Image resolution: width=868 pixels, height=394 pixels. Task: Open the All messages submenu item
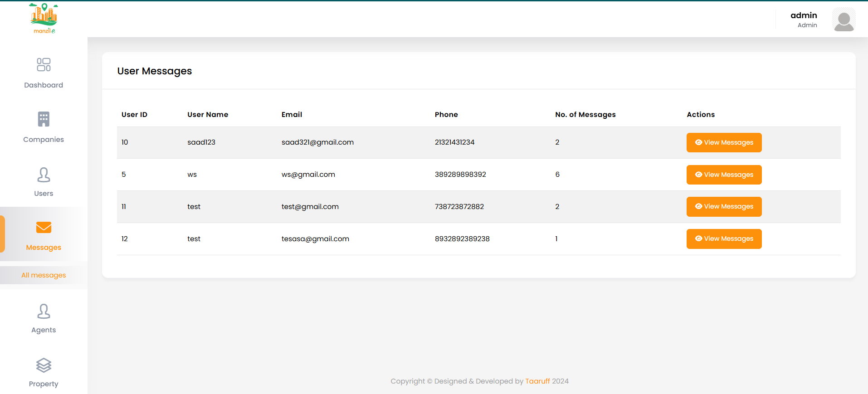[44, 275]
